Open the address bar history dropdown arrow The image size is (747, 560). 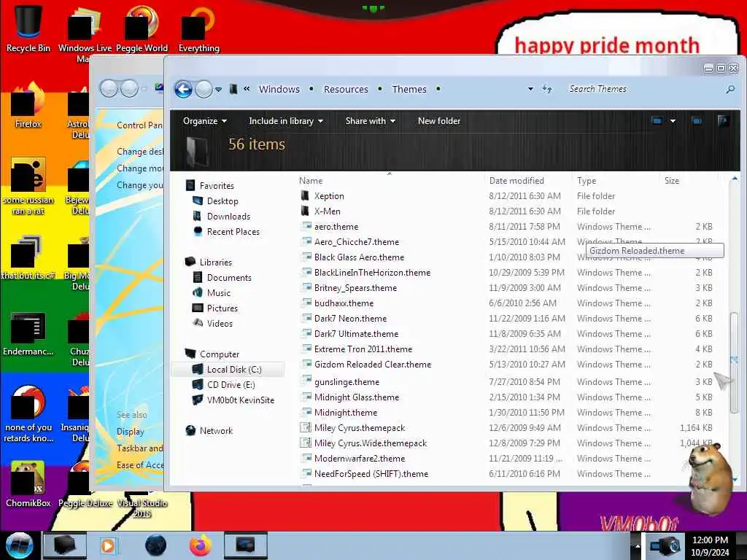[x=530, y=89]
